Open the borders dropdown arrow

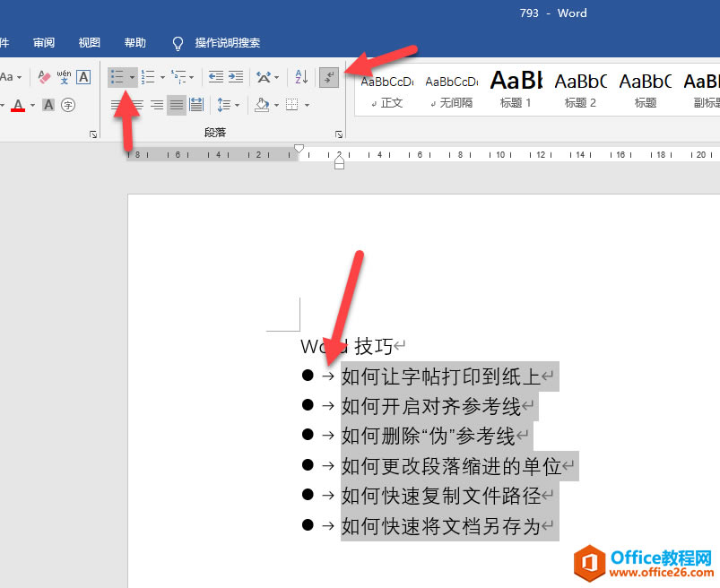click(307, 106)
